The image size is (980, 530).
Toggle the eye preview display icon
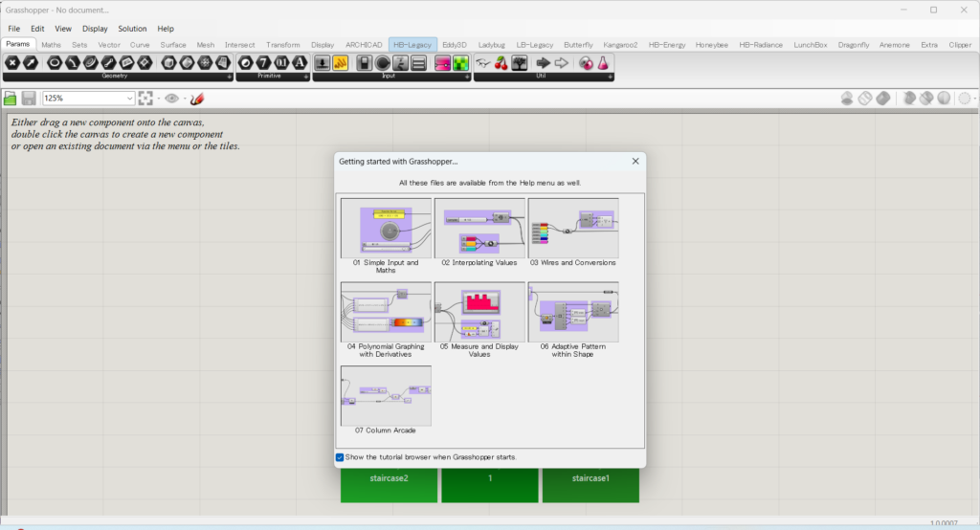[172, 99]
